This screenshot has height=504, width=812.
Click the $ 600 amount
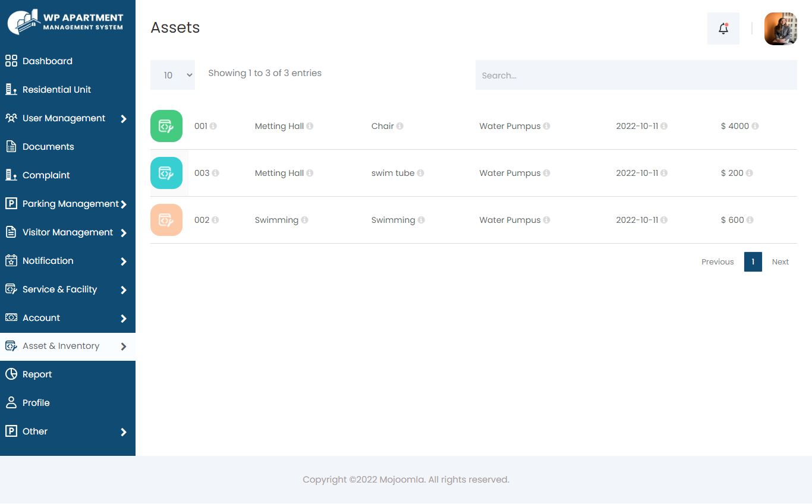point(732,220)
